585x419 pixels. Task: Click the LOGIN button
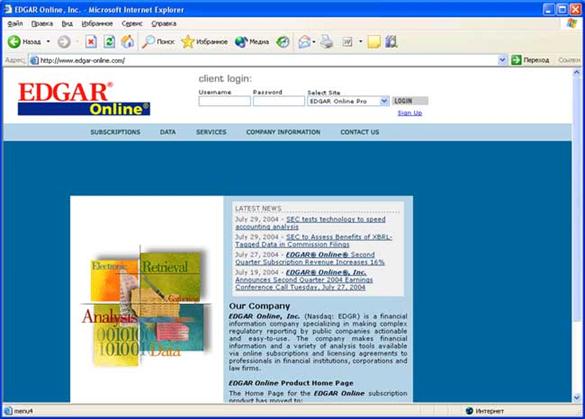click(x=410, y=101)
